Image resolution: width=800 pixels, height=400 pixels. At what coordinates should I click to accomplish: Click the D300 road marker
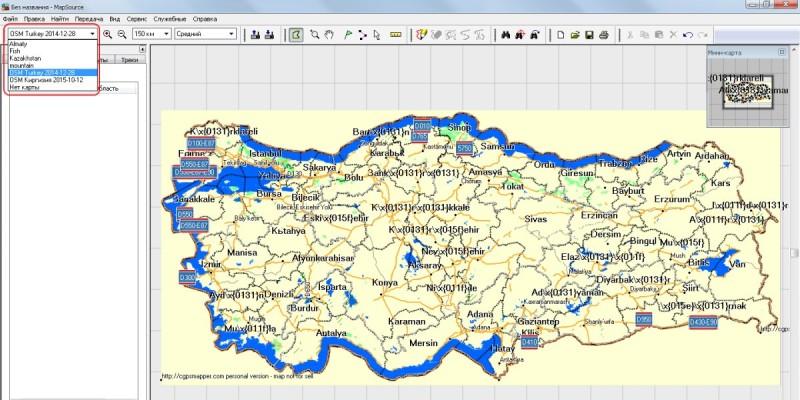tap(187, 278)
